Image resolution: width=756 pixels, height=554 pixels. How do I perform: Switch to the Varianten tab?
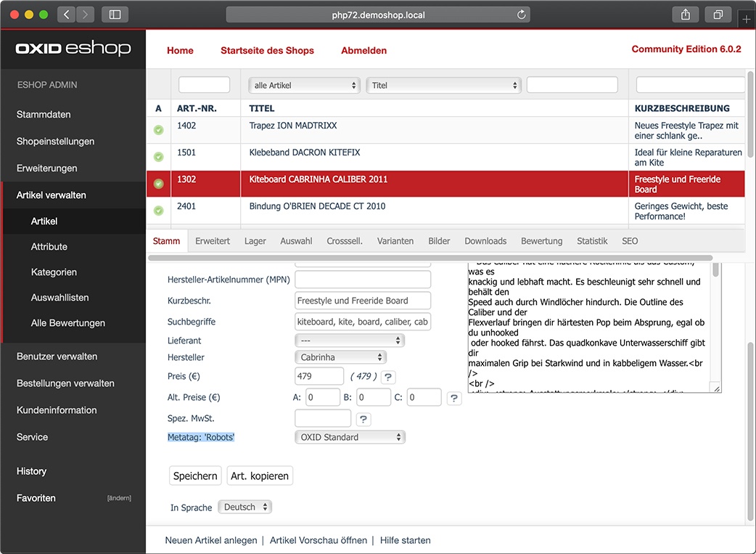[395, 241]
